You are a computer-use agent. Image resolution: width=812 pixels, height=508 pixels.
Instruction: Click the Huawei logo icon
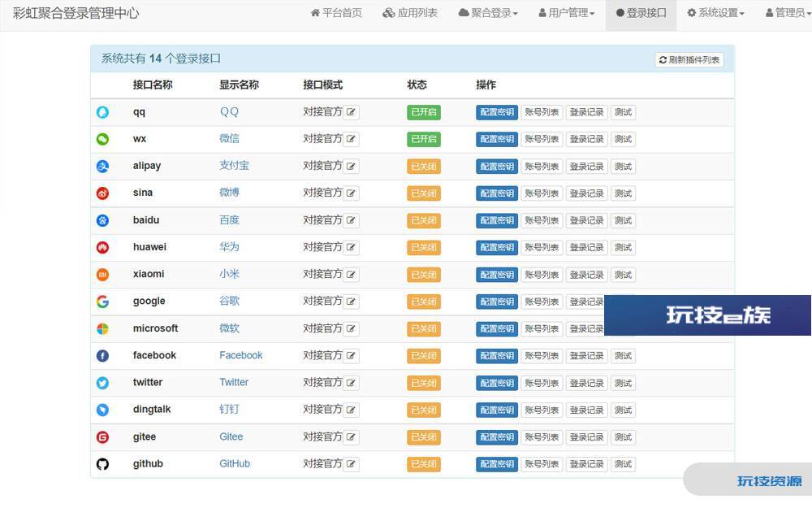pos(102,247)
